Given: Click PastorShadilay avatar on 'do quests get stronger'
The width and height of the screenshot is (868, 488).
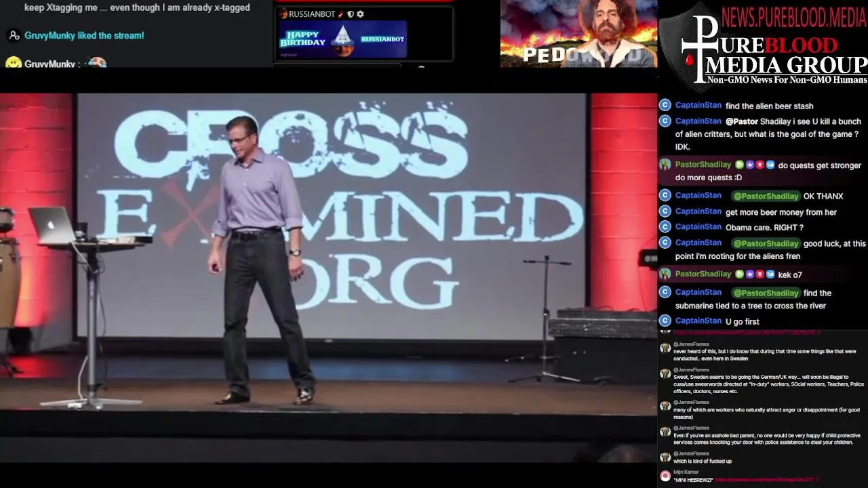Looking at the screenshot, I should pos(665,165).
